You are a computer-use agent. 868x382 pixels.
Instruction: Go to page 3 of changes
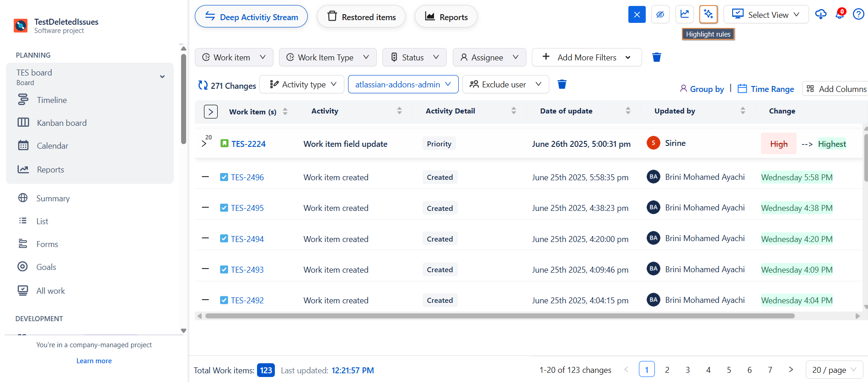click(x=688, y=370)
